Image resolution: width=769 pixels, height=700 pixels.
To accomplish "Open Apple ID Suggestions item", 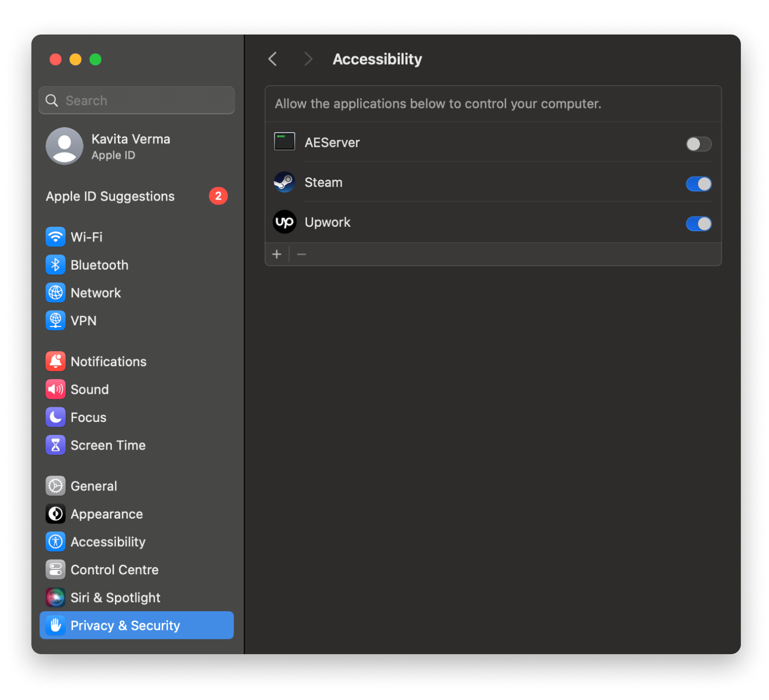I will (110, 196).
